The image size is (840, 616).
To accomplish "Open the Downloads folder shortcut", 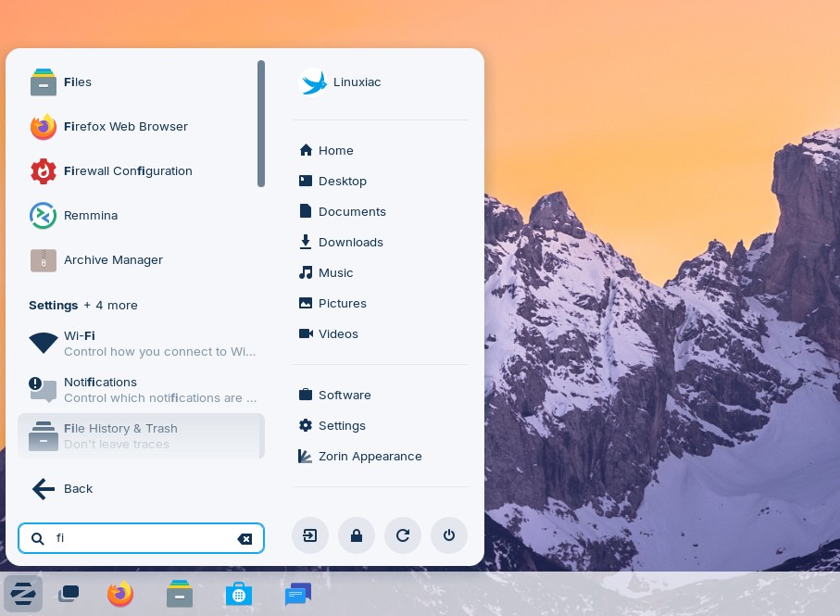I will pyautogui.click(x=381, y=242).
